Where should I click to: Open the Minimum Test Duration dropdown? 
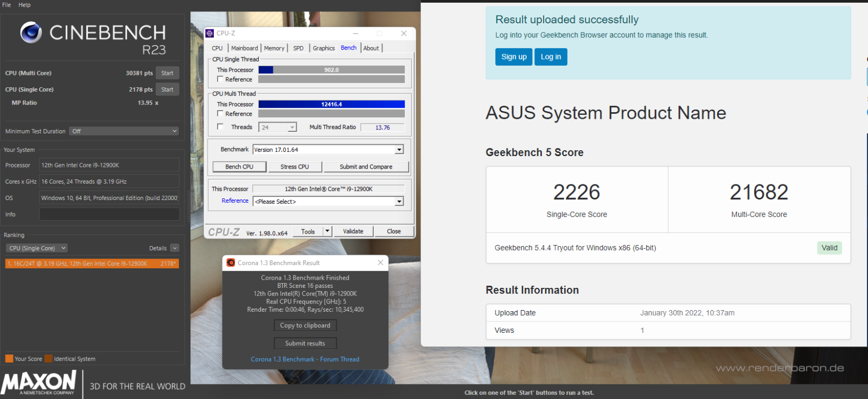pyautogui.click(x=124, y=131)
